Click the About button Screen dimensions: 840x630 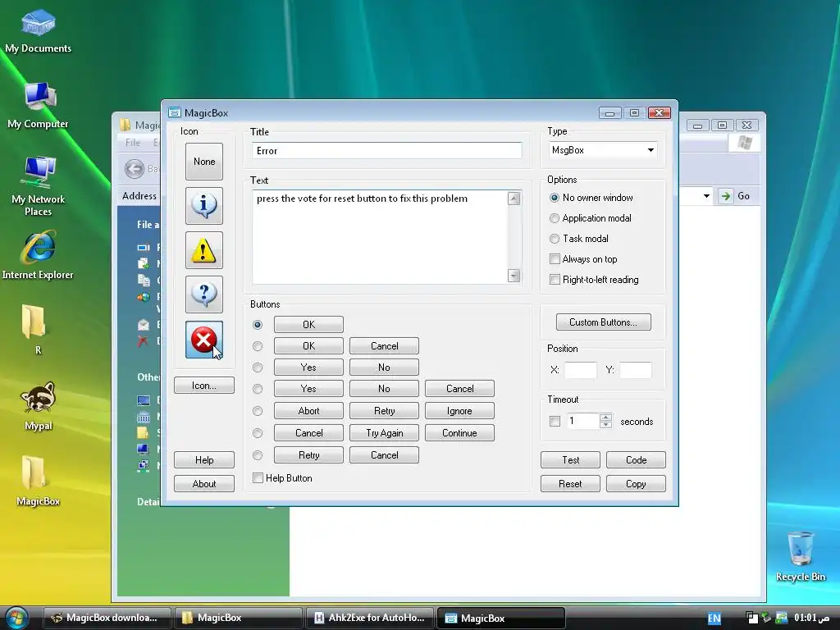(x=204, y=484)
